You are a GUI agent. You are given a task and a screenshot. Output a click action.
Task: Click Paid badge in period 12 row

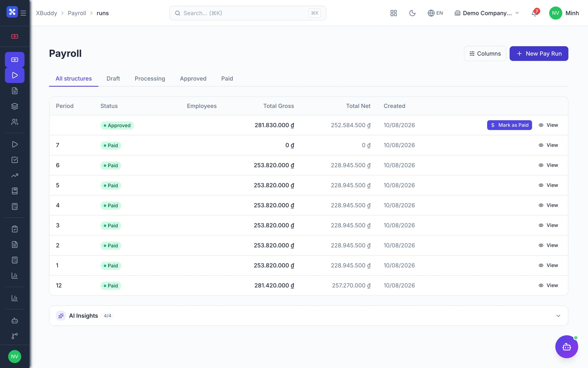click(111, 285)
